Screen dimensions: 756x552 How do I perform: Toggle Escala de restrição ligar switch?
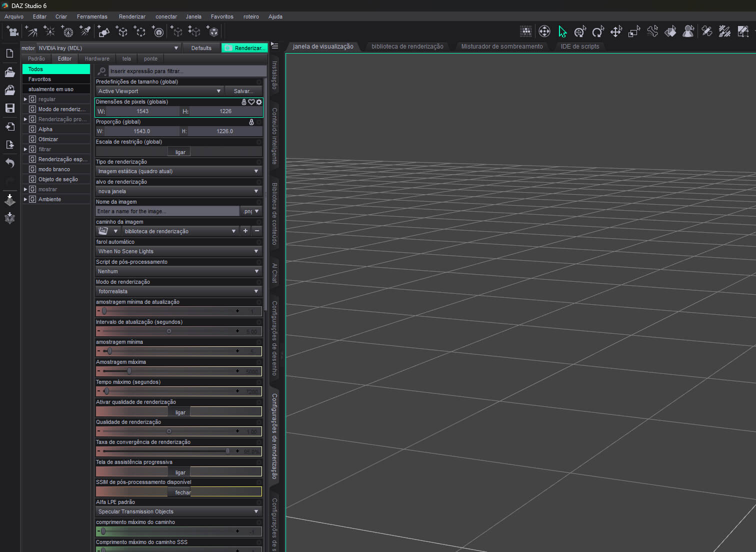pyautogui.click(x=179, y=152)
